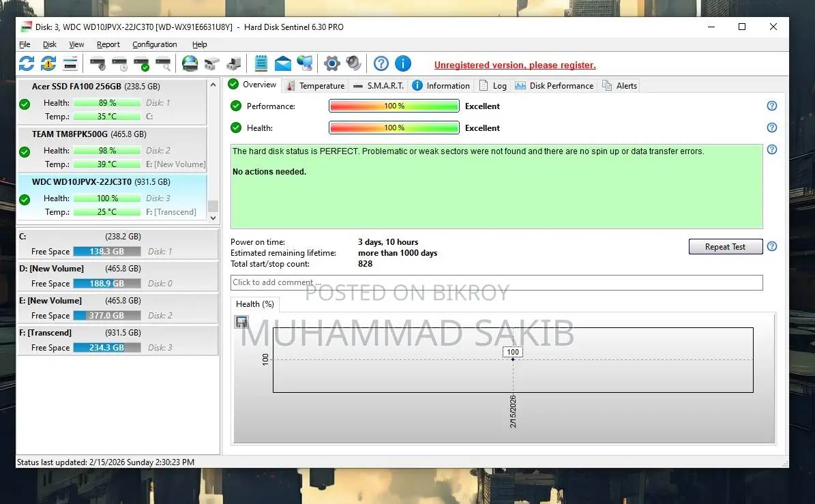Click the toolbar question mark help icon

[x=381, y=63]
